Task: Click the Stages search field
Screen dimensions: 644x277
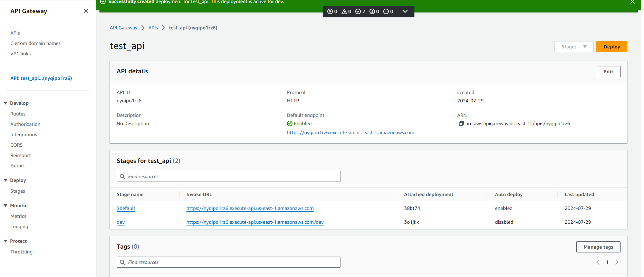Action: (229, 176)
